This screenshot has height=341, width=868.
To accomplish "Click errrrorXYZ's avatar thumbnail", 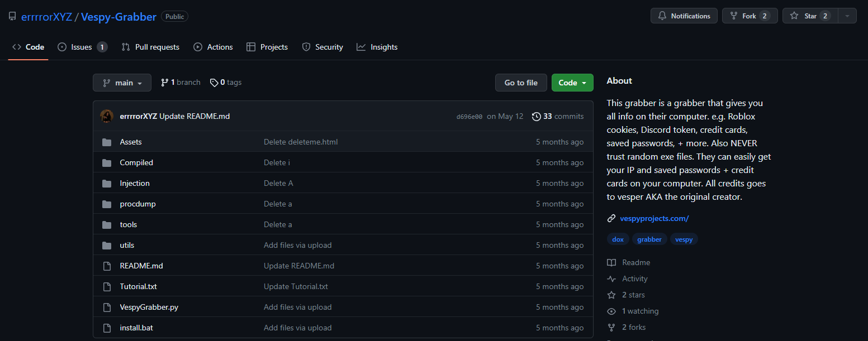I will click(107, 116).
